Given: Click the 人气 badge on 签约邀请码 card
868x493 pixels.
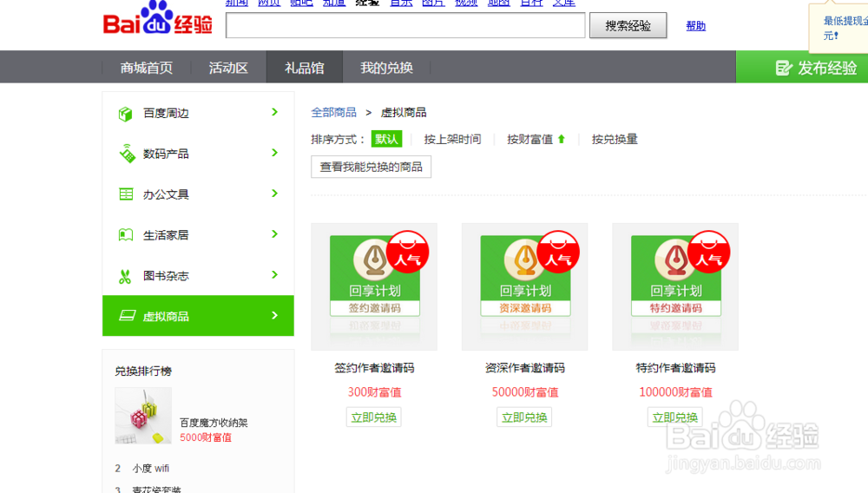Looking at the screenshot, I should [407, 252].
